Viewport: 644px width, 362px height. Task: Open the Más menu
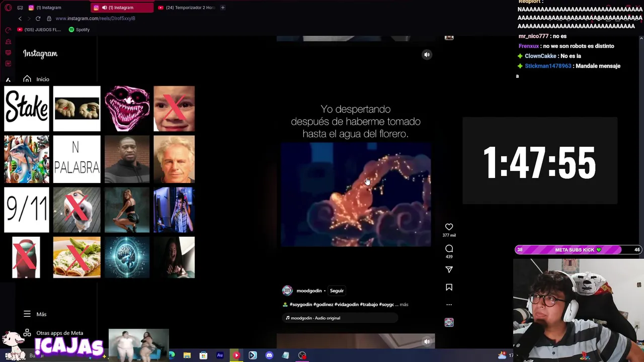tap(35, 314)
